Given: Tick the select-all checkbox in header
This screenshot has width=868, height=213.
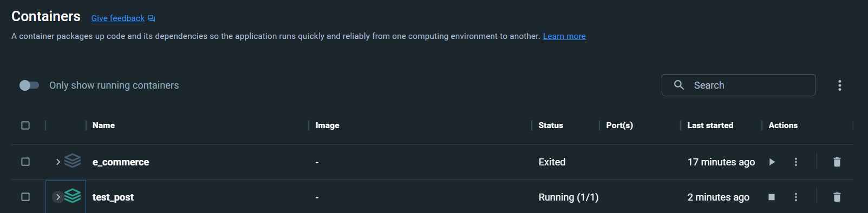Looking at the screenshot, I should point(25,125).
